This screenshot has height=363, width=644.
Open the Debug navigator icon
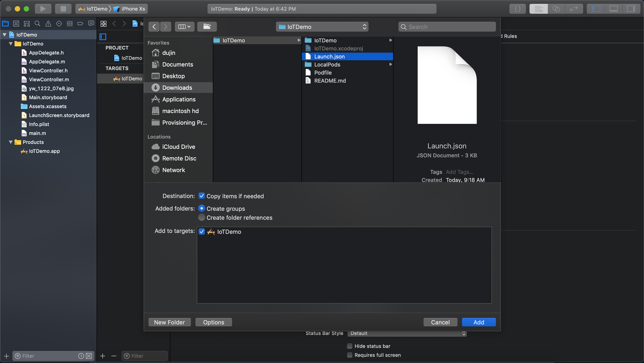coord(70,24)
